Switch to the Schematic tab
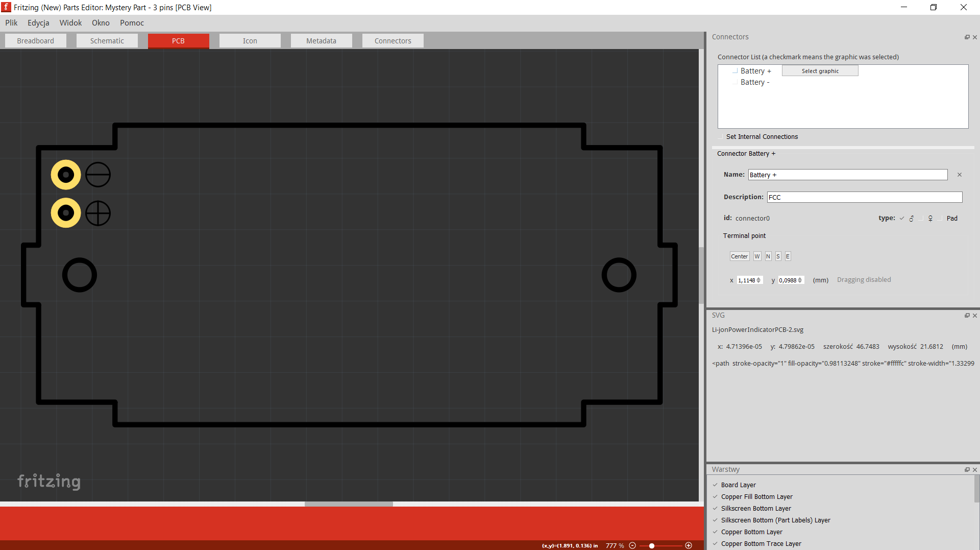 point(107,41)
